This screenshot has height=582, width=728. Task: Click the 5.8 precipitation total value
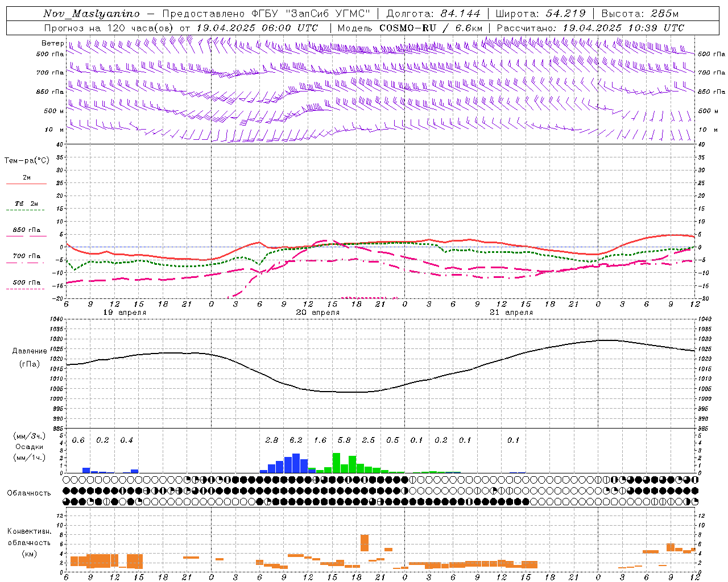click(344, 440)
